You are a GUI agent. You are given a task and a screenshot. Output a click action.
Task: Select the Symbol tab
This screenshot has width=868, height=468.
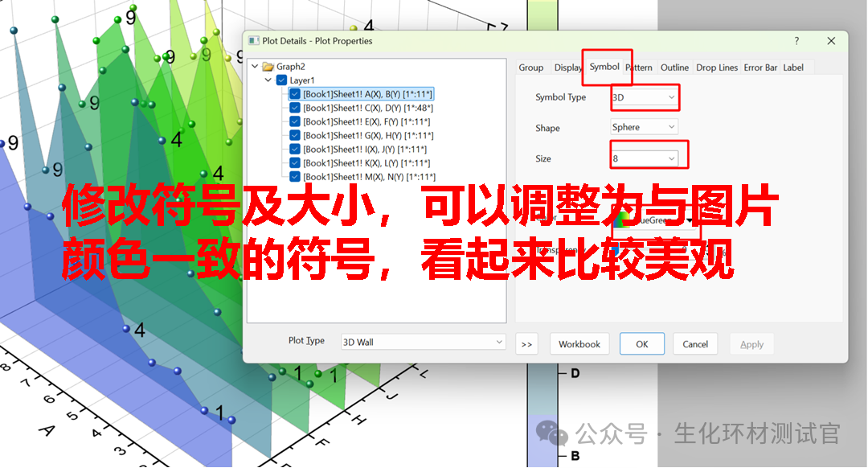(604, 67)
